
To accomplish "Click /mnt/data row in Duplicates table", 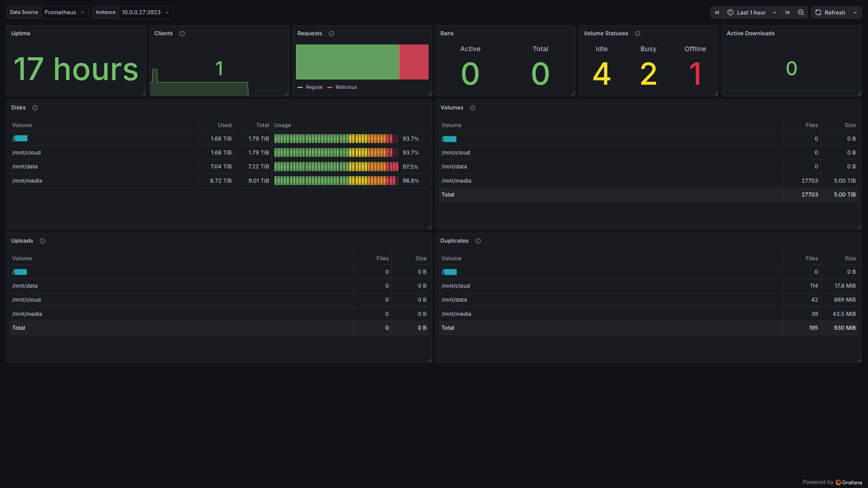I will coord(648,300).
